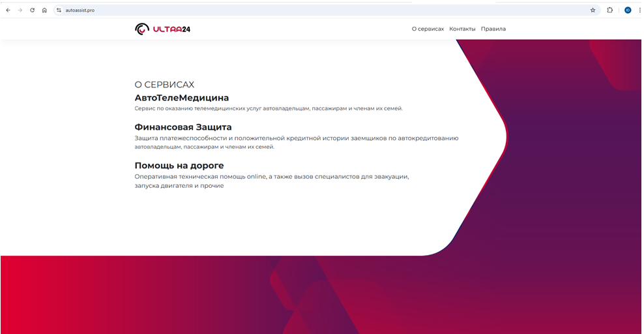Click the О СЕРВИСАХ section heading
644x334 pixels.
(164, 85)
